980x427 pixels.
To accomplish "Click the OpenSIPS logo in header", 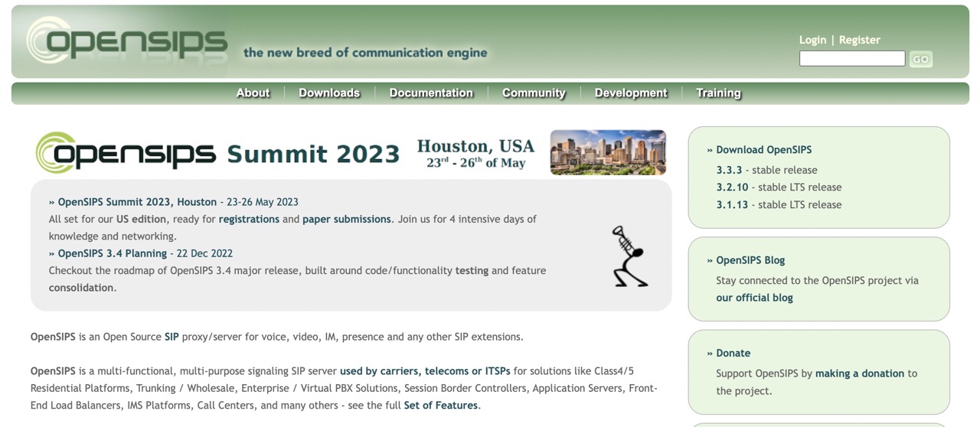I will (127, 40).
